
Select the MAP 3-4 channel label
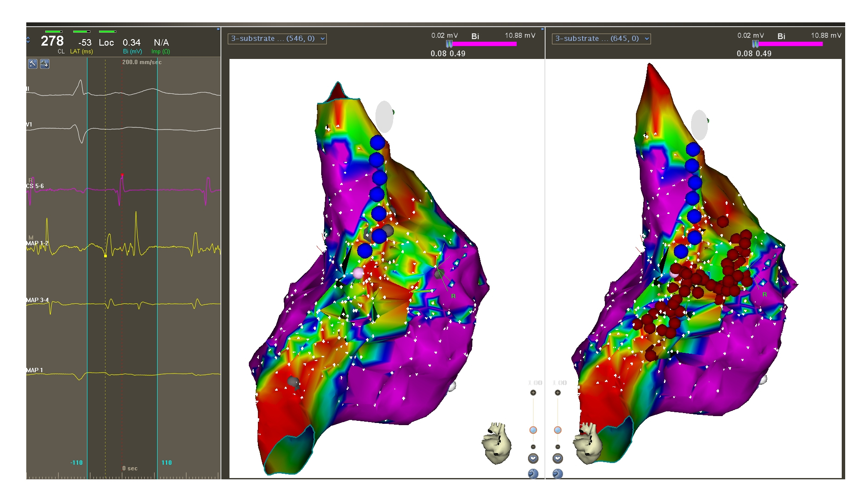pos(37,300)
